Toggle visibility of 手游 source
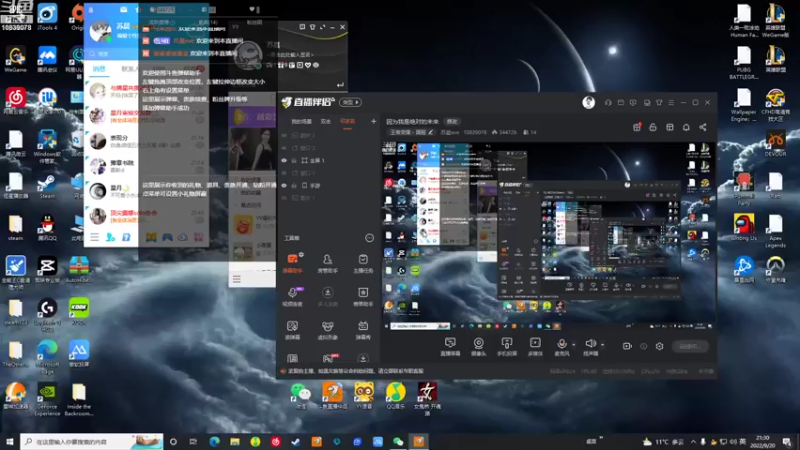 point(284,185)
